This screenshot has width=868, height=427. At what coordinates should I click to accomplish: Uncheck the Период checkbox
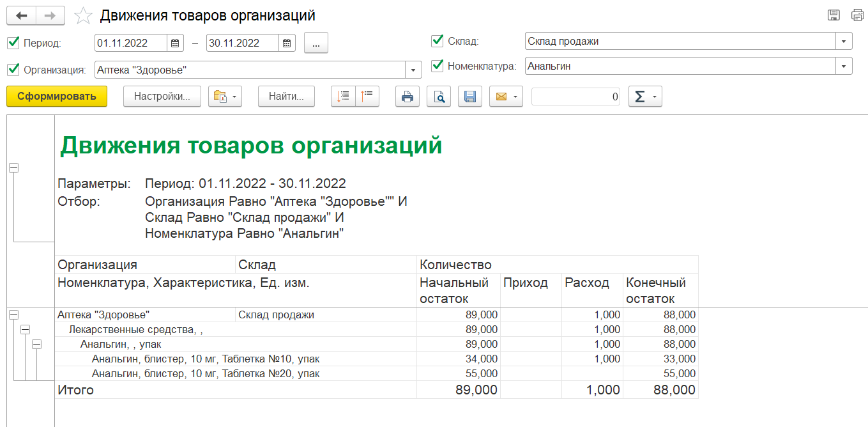[x=13, y=43]
